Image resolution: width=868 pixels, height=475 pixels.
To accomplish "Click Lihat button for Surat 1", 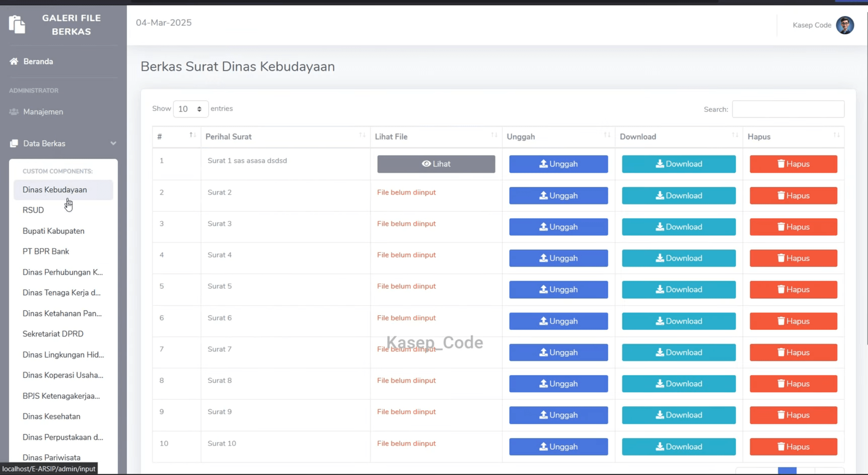I will click(436, 164).
